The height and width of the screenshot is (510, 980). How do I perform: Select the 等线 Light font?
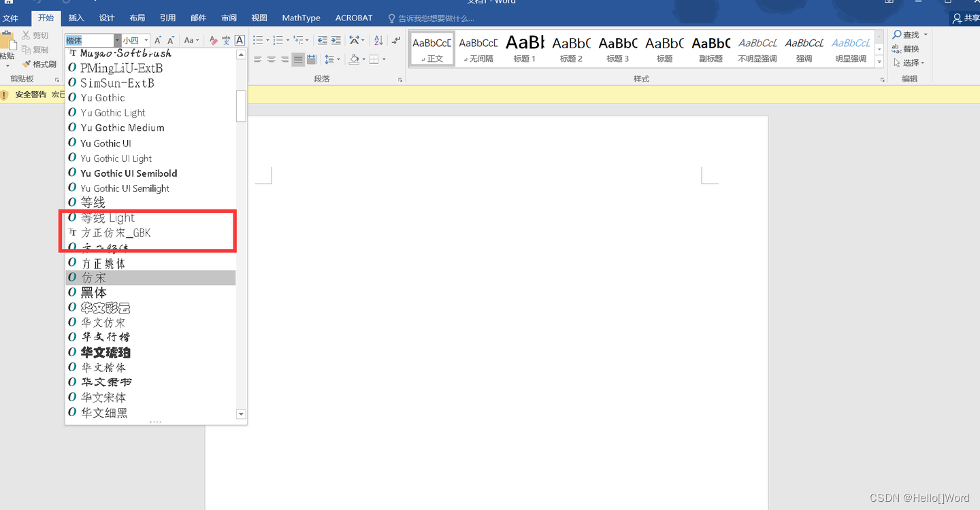pos(150,218)
